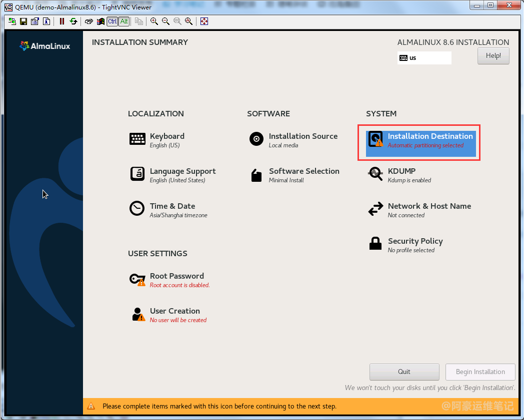Open User Creation label
The height and width of the screenshot is (420, 524).
pos(175,311)
